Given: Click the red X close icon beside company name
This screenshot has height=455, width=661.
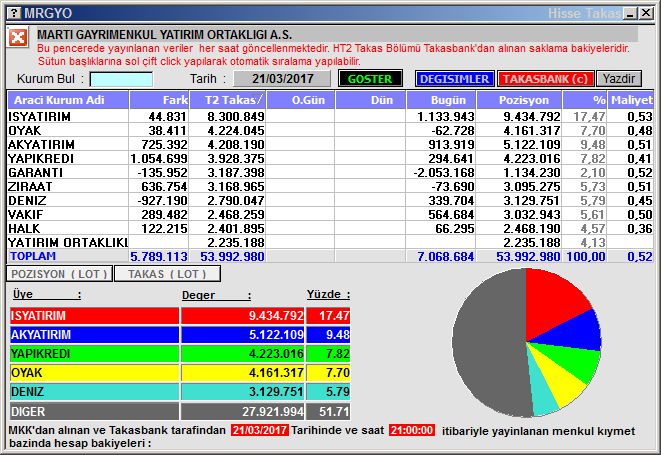Looking at the screenshot, I should [18, 38].
